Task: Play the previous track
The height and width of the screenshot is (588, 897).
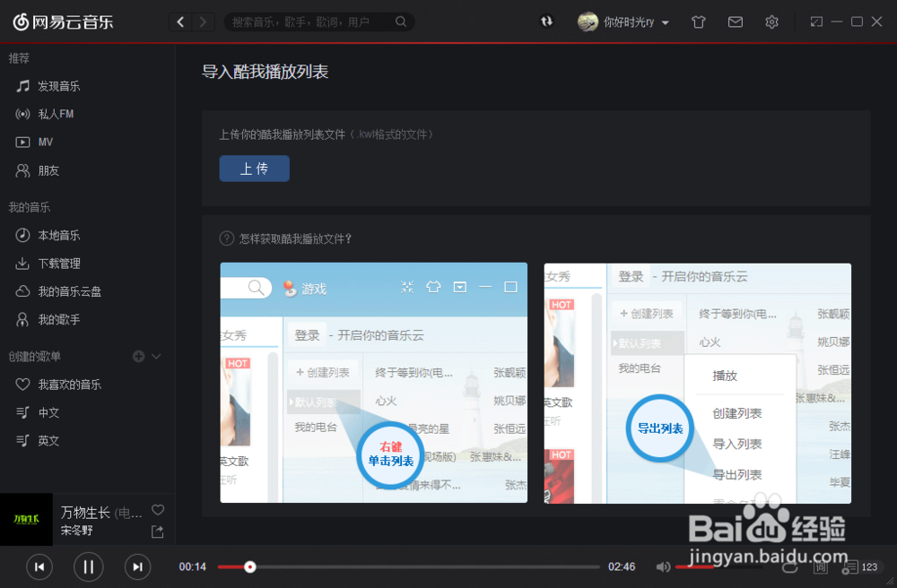Action: [x=39, y=566]
